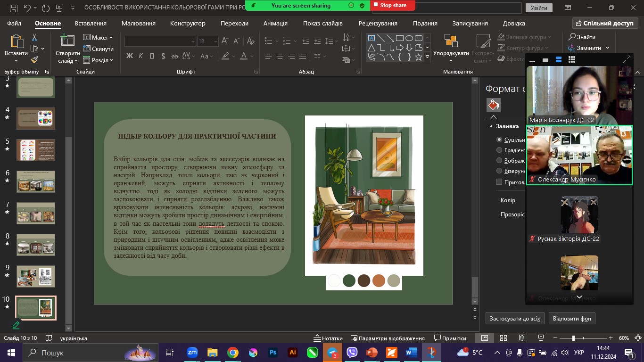Open the Макет layout dropdown

pos(98,37)
